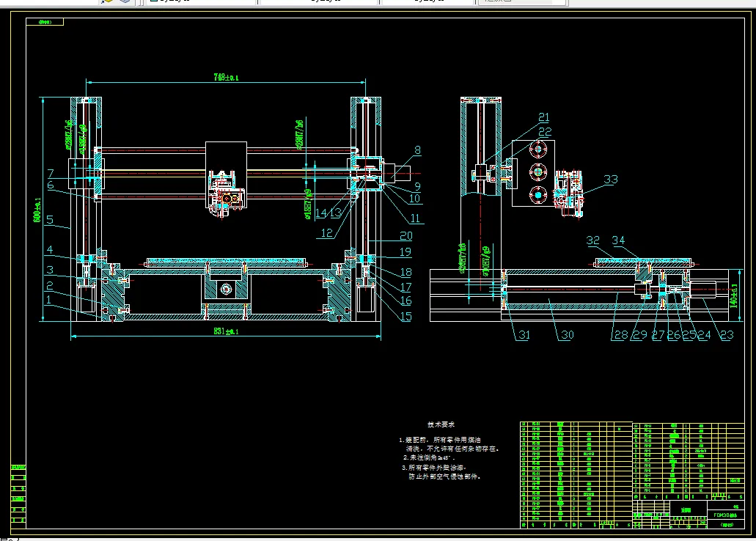Image resolution: width=756 pixels, height=541 pixels.
Task: Click part number label 33 callout
Action: pos(611,179)
